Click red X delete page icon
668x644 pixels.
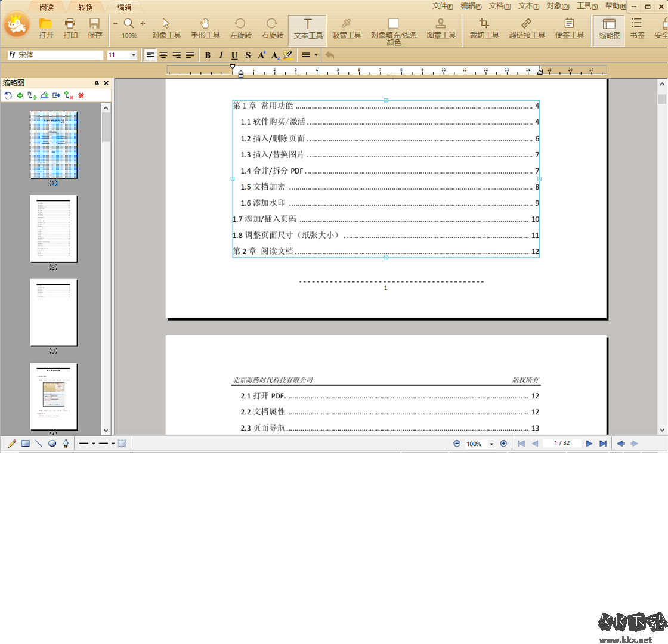[81, 95]
